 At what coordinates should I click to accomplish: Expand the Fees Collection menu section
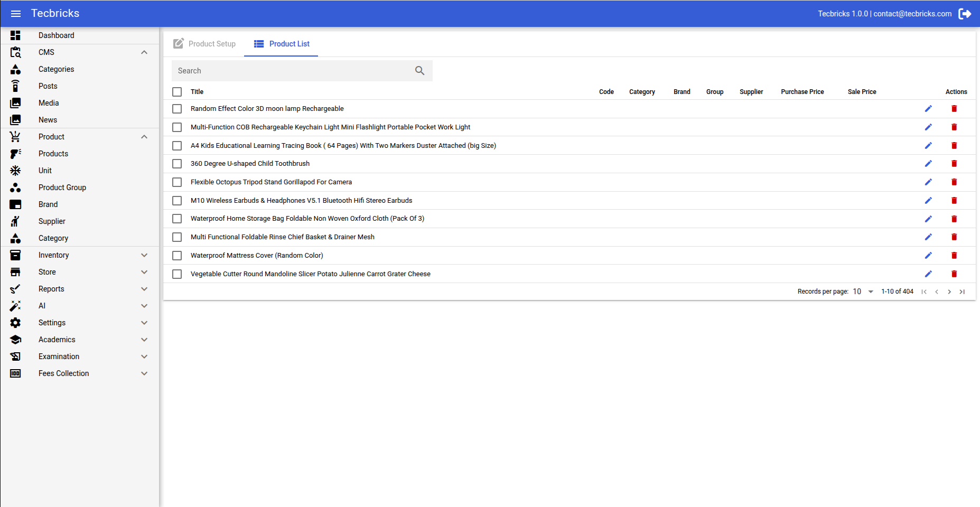[144, 373]
